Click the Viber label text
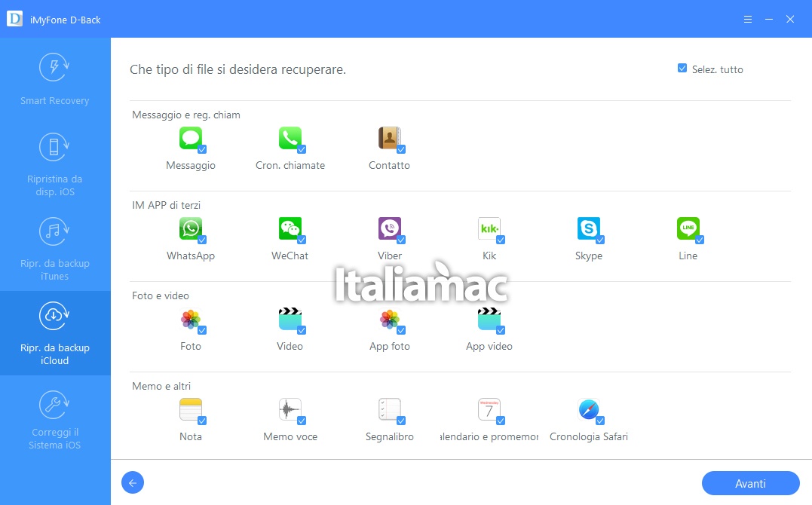Screen dimensions: 812x505 coord(390,256)
